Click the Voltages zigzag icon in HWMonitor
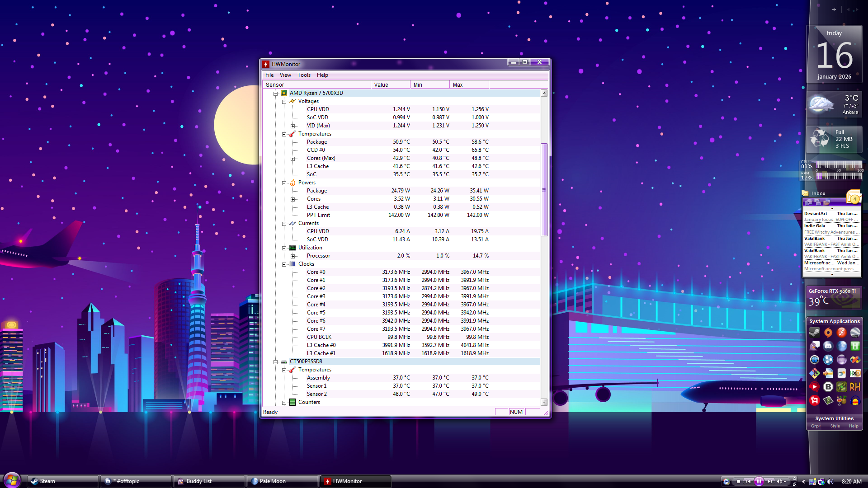Viewport: 868px width, 488px height. (292, 101)
